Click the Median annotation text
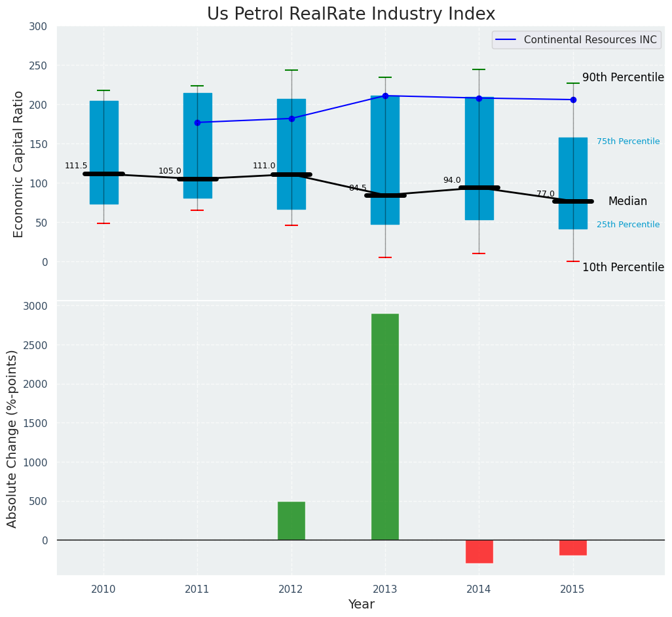Viewport: 672px width, 617px height. [x=627, y=201]
